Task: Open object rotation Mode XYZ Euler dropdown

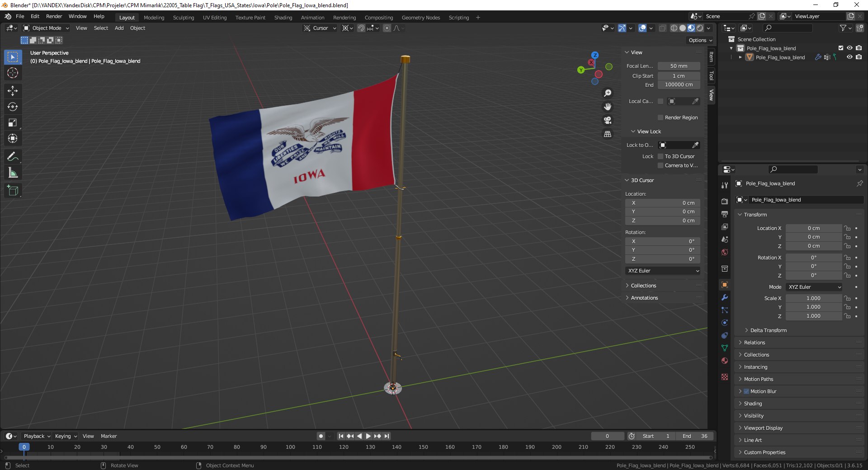Action: click(x=814, y=287)
